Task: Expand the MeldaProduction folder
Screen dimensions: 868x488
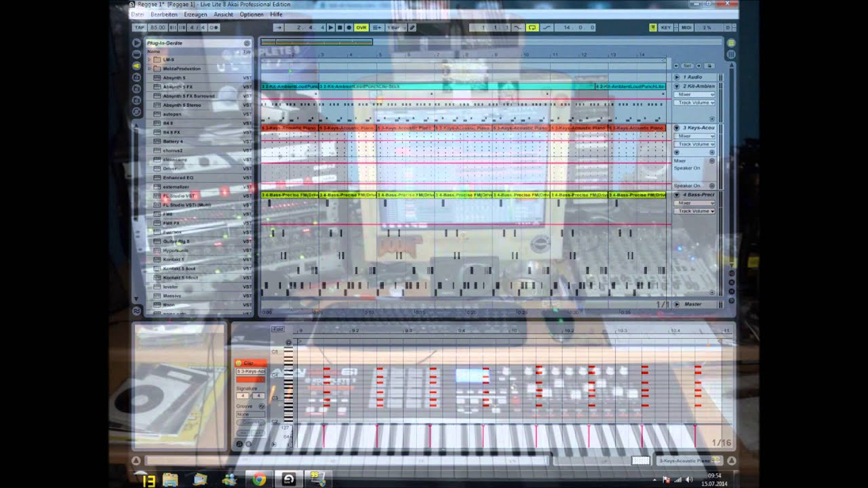Action: pyautogui.click(x=150, y=68)
